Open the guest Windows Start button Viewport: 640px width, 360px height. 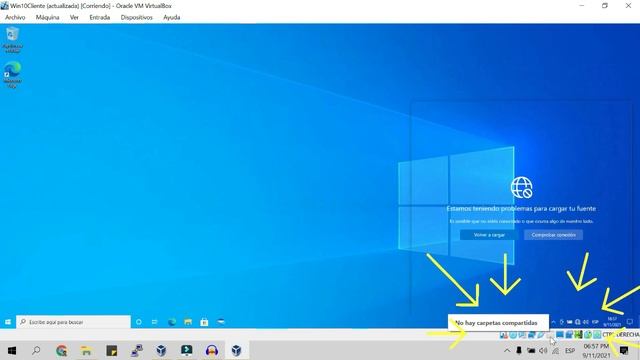coord(8,322)
